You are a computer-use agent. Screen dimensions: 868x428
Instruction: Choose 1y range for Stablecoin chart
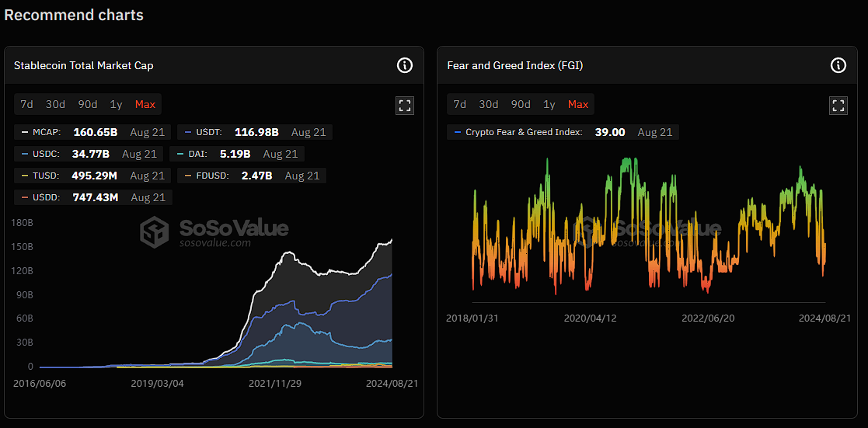pos(116,104)
